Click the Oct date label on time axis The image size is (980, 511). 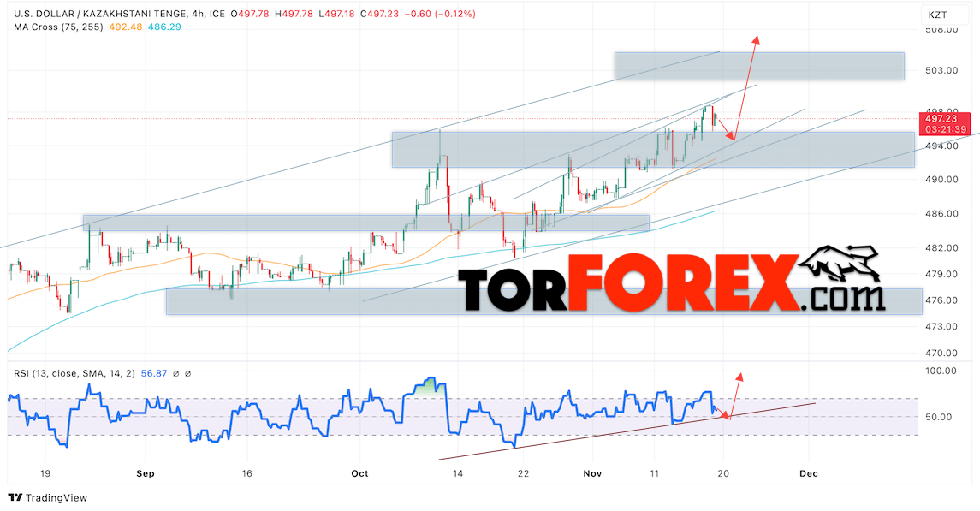pos(360,473)
